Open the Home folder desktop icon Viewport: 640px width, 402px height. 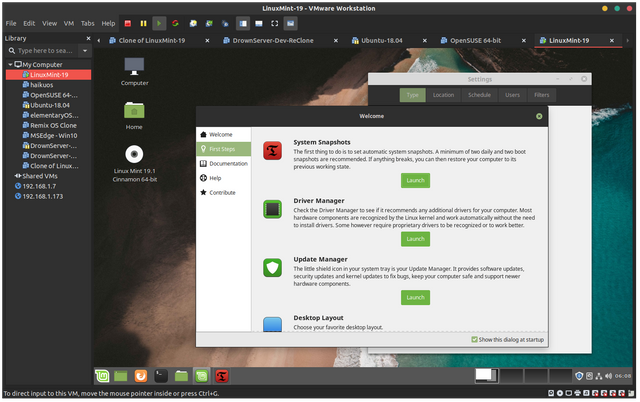tap(134, 115)
